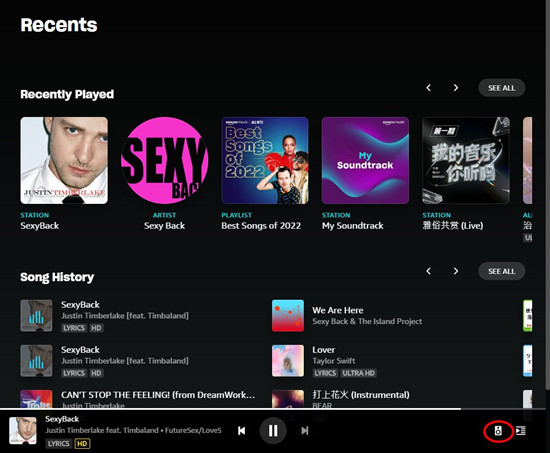The width and height of the screenshot is (550, 453).
Task: Play first SexyBack entry in Song History
Action: [x=36, y=315]
